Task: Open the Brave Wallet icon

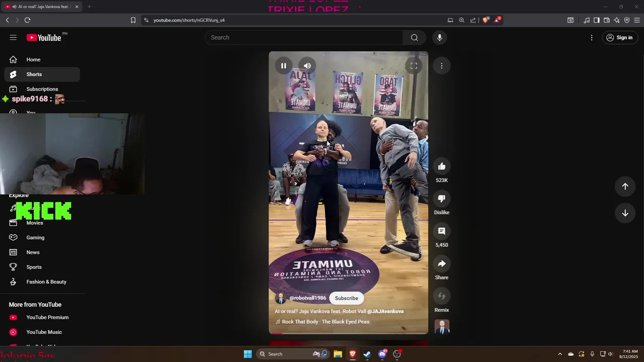Action: (x=607, y=20)
